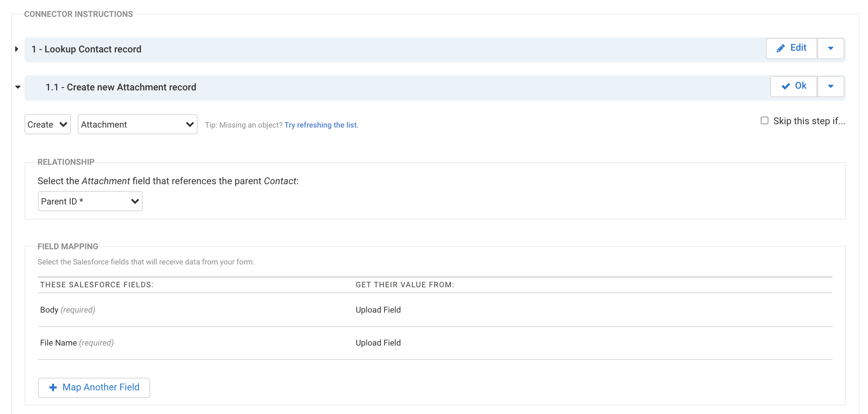Click the Try refreshing the list link
The height and width of the screenshot is (414, 868).
coord(321,125)
